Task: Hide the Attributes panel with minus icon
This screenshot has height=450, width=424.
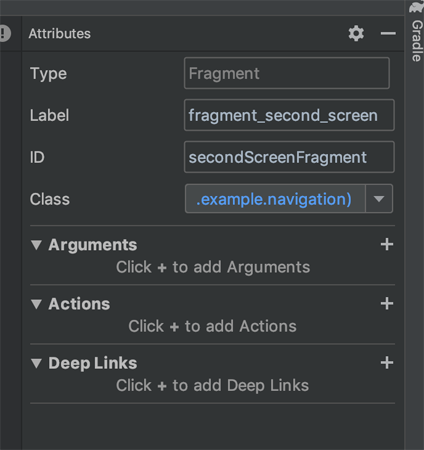Action: [x=388, y=33]
